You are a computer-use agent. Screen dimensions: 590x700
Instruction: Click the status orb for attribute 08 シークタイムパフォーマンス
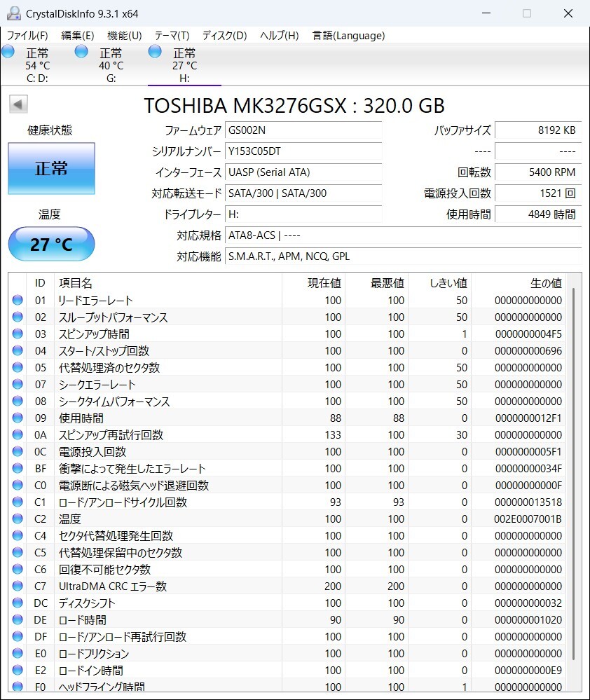(18, 401)
